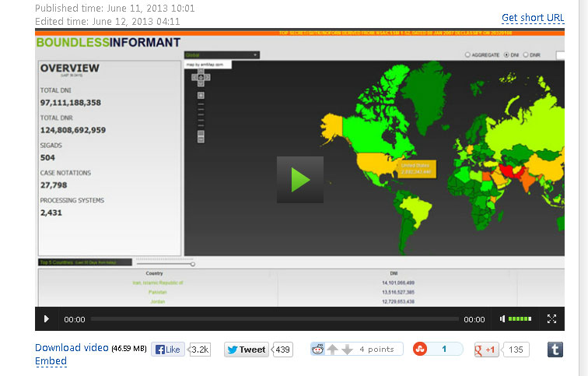Click the Reddit alien icon
This screenshot has width=588, height=376.
point(318,350)
